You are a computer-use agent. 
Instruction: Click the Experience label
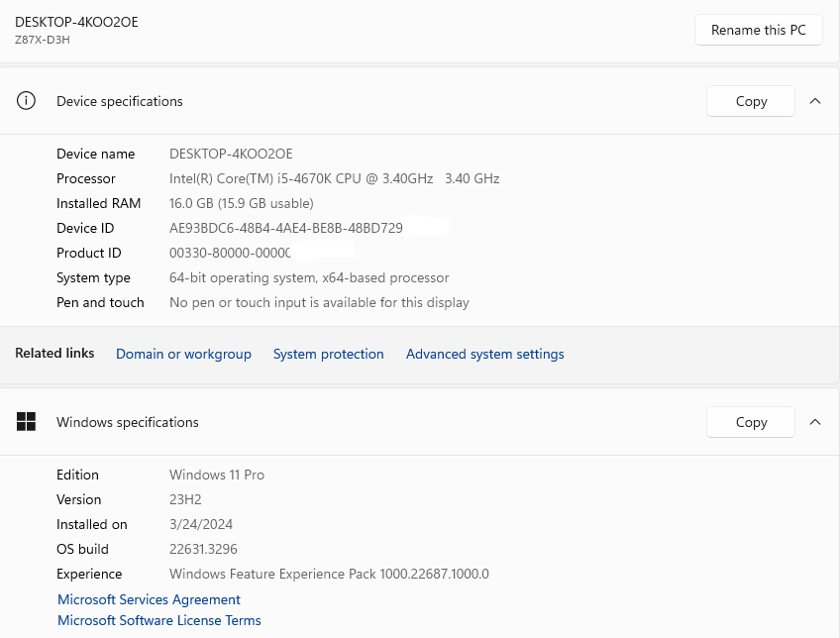(x=89, y=575)
